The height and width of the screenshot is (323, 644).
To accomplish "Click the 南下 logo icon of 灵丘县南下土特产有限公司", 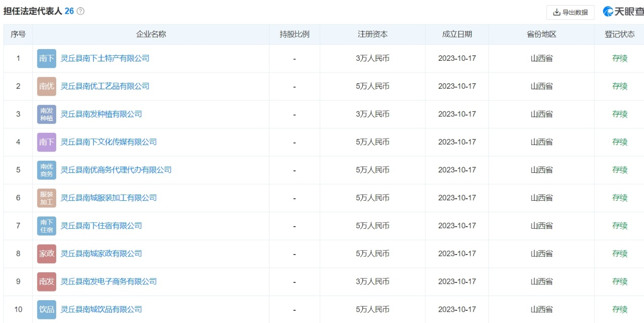I will tap(47, 58).
